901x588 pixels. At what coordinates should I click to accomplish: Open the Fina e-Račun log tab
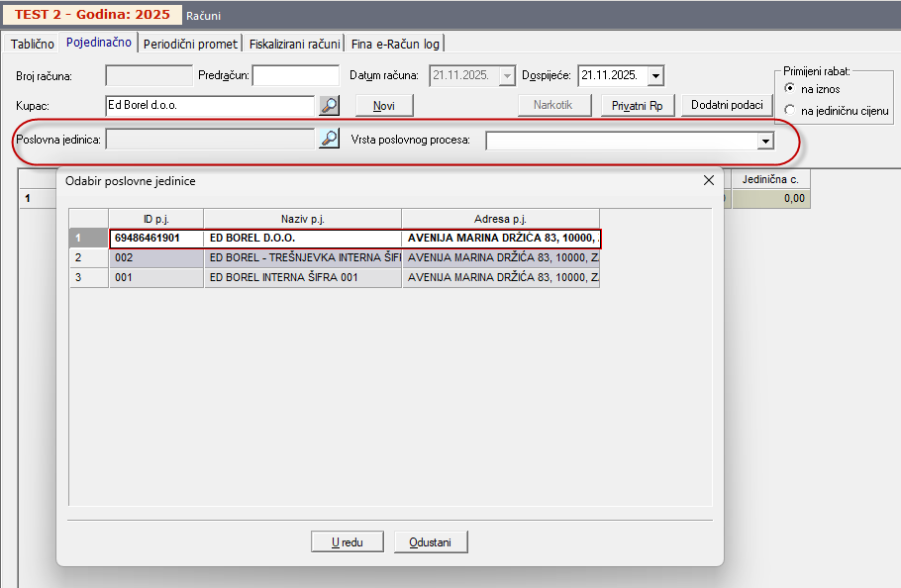tap(396, 44)
